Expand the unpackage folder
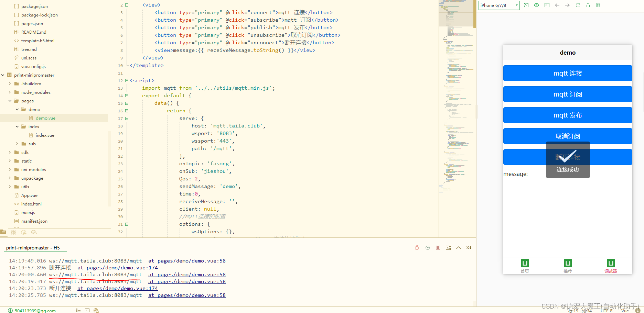The height and width of the screenshot is (313, 644). coord(10,178)
